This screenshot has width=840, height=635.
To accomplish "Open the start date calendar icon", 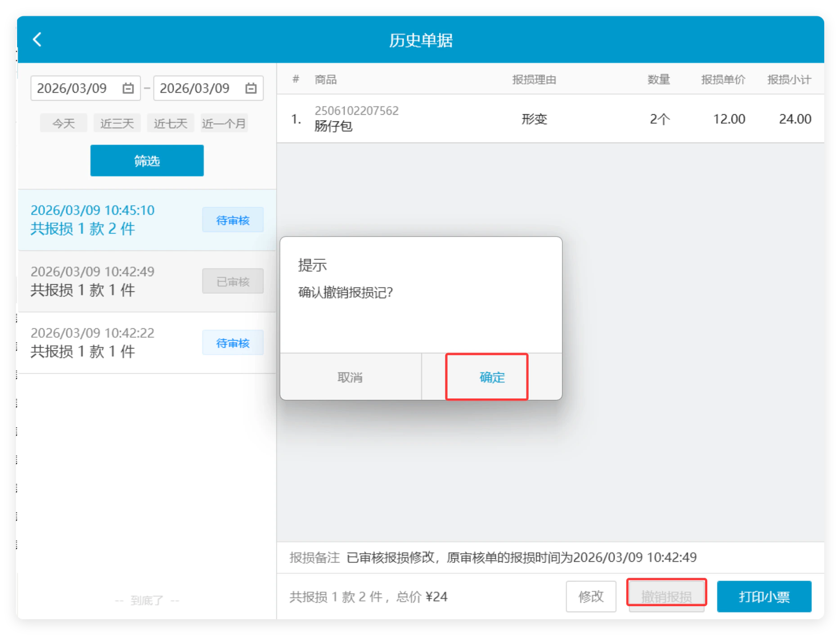I will (x=128, y=88).
